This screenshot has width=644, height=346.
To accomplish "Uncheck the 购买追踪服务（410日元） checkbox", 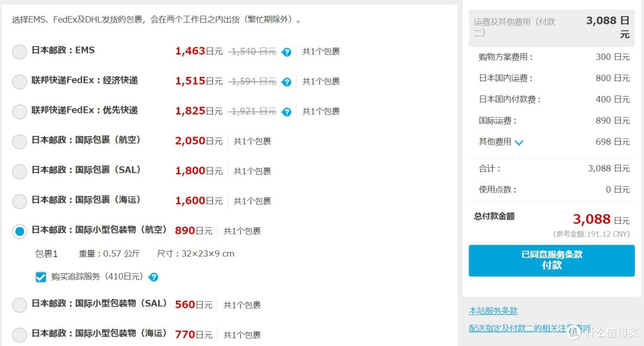I will point(41,277).
